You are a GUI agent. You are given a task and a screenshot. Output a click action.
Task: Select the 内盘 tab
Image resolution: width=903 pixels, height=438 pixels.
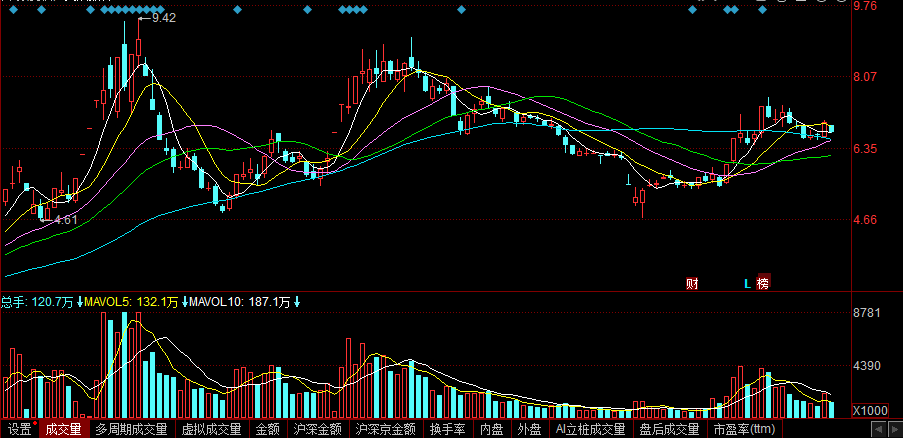492,429
